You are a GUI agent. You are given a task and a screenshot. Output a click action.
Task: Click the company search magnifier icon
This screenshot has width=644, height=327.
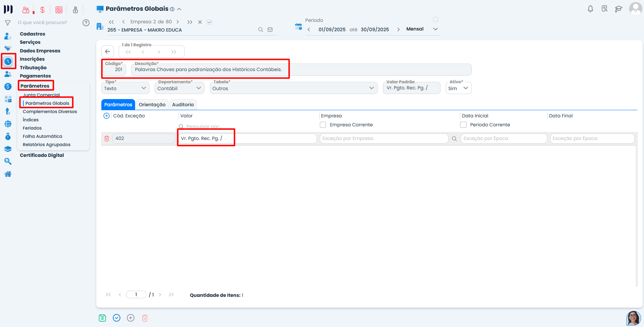261,30
